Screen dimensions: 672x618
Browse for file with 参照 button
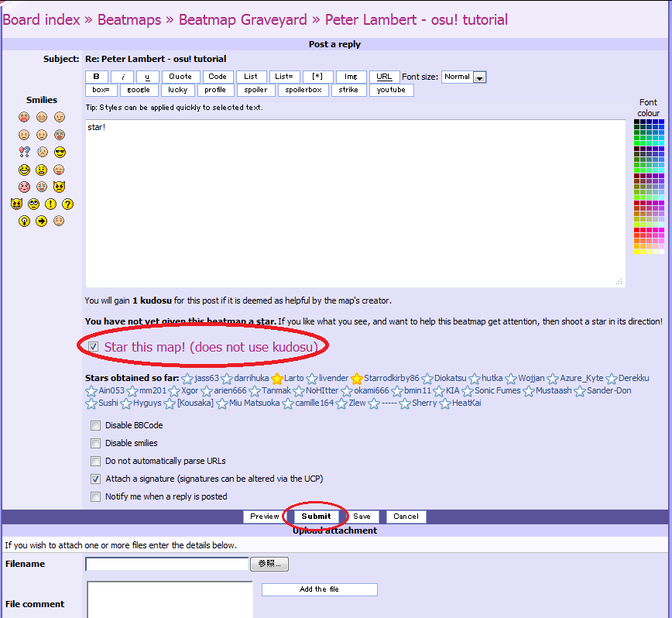[x=269, y=564]
